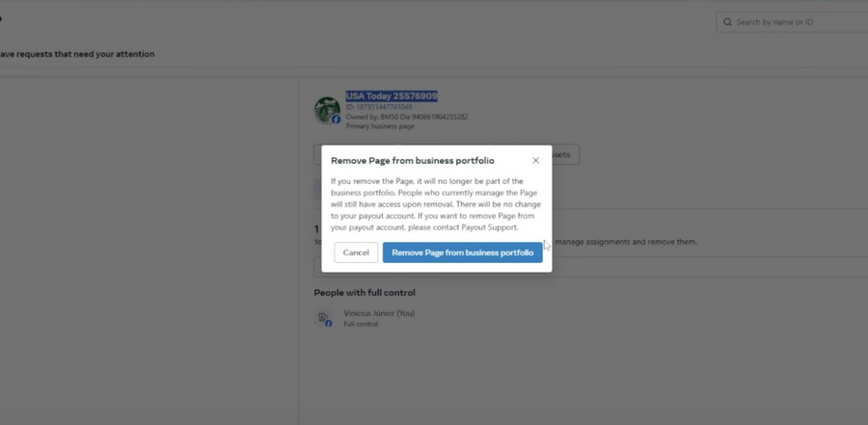Click the page ID 187931447741049 text
868x425 pixels.
click(379, 107)
